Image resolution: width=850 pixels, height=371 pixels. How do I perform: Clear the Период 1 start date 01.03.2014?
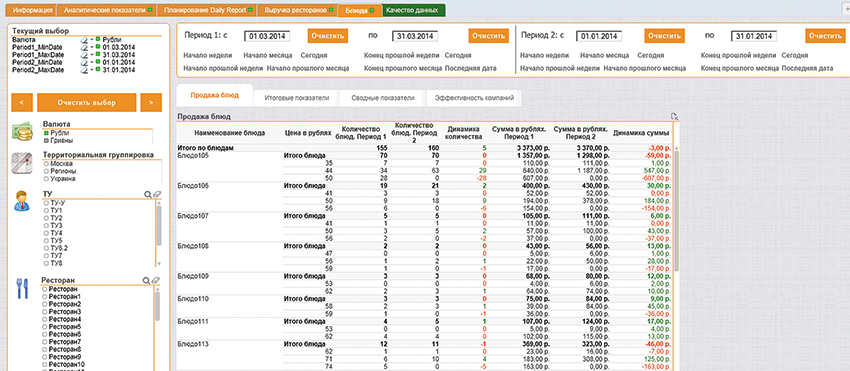pyautogui.click(x=328, y=36)
